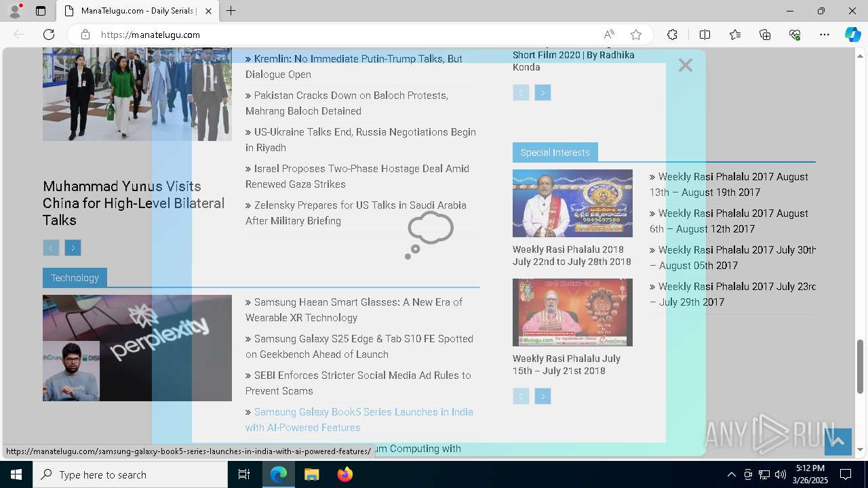
Task: Open Muhammad Yunus Visits China headline
Action: pyautogui.click(x=134, y=203)
